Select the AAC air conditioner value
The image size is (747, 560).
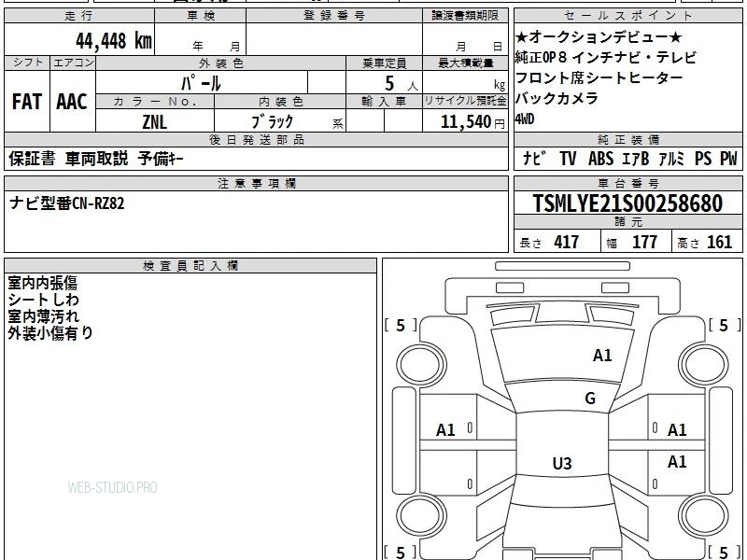coord(72,102)
